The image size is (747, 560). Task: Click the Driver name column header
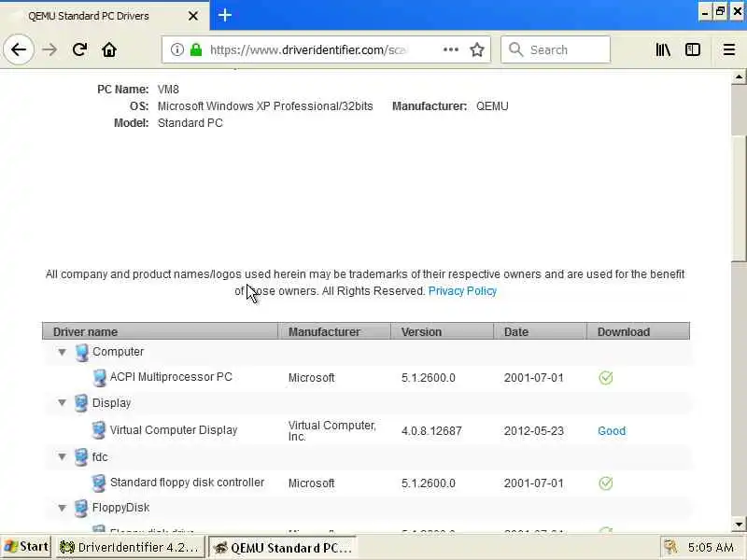(160, 331)
